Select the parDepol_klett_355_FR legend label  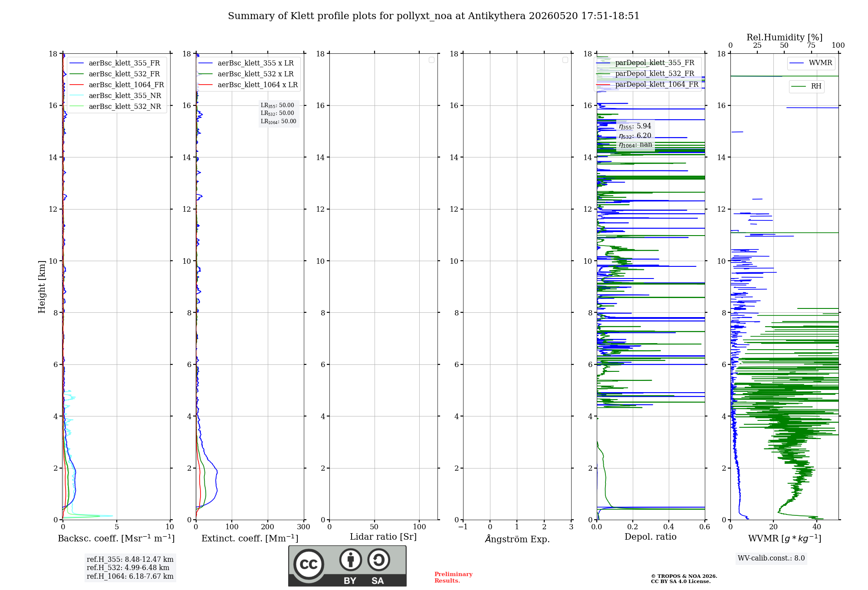click(654, 63)
